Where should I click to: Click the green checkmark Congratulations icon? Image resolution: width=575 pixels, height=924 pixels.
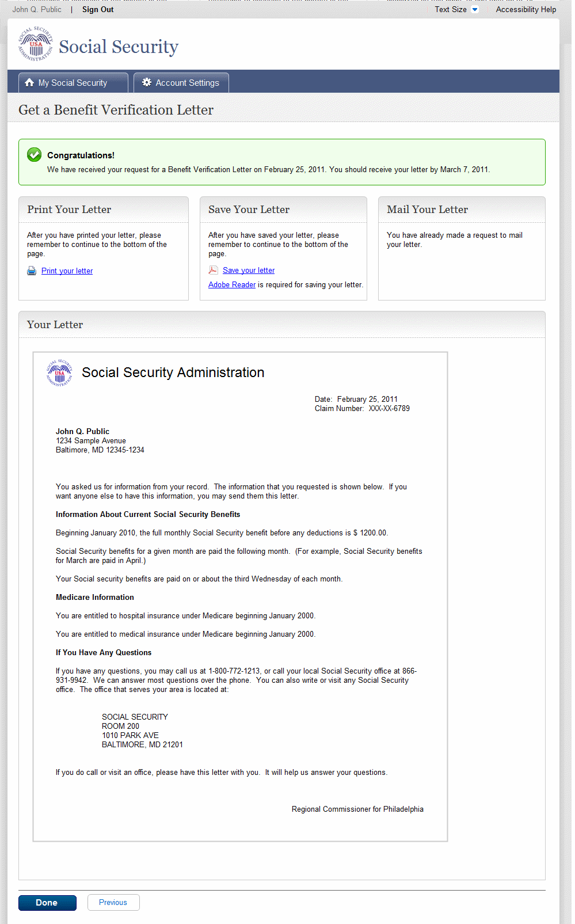[x=35, y=154]
